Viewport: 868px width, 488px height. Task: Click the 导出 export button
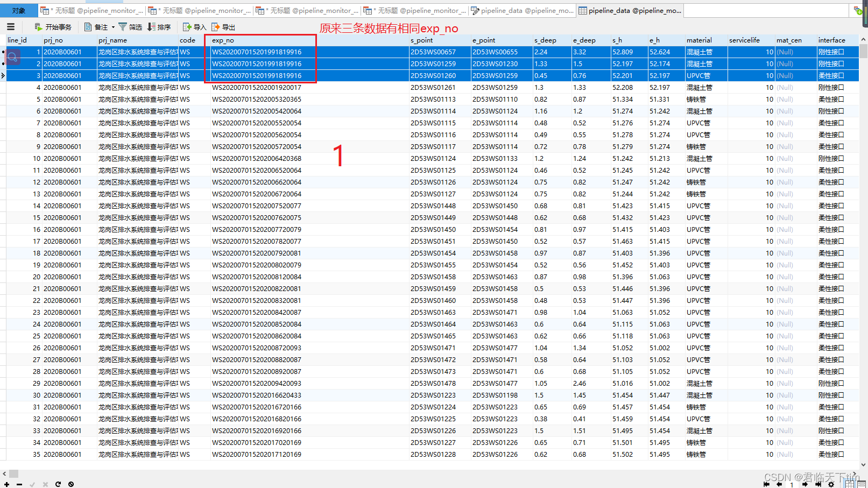click(x=223, y=27)
